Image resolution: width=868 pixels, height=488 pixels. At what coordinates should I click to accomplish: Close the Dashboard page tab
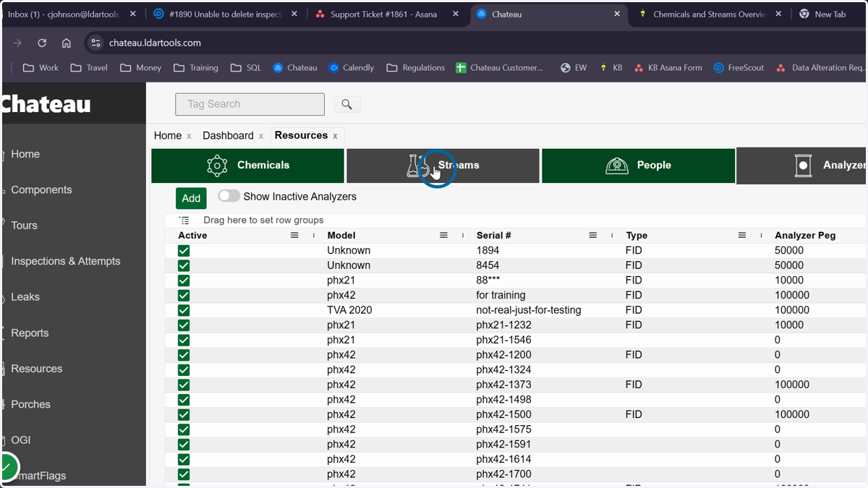click(x=261, y=136)
